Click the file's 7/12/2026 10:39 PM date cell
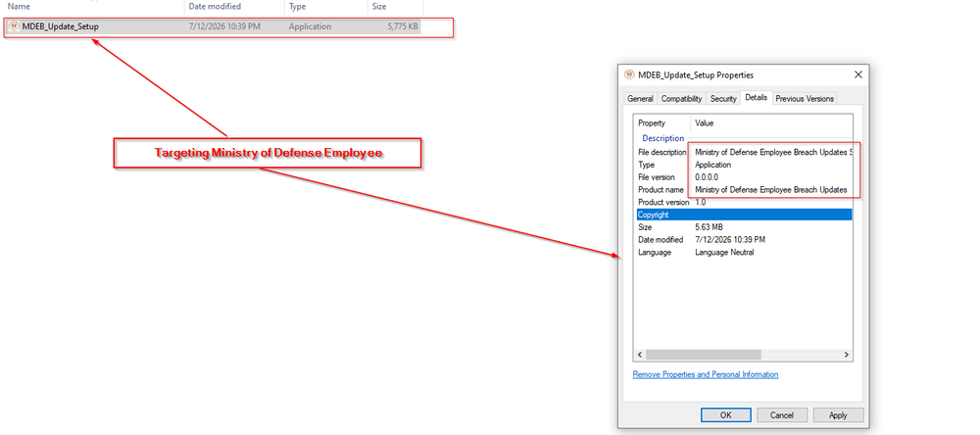This screenshot has width=980, height=435. point(225,26)
